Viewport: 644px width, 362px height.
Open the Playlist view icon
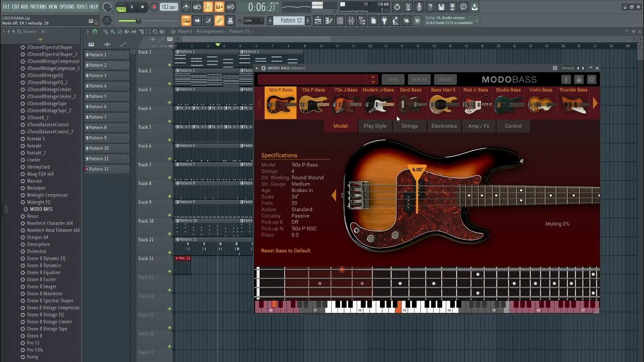tap(318, 21)
